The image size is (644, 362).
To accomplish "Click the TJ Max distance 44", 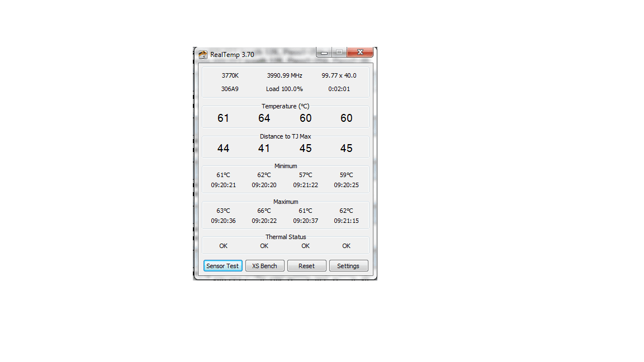I will (223, 148).
